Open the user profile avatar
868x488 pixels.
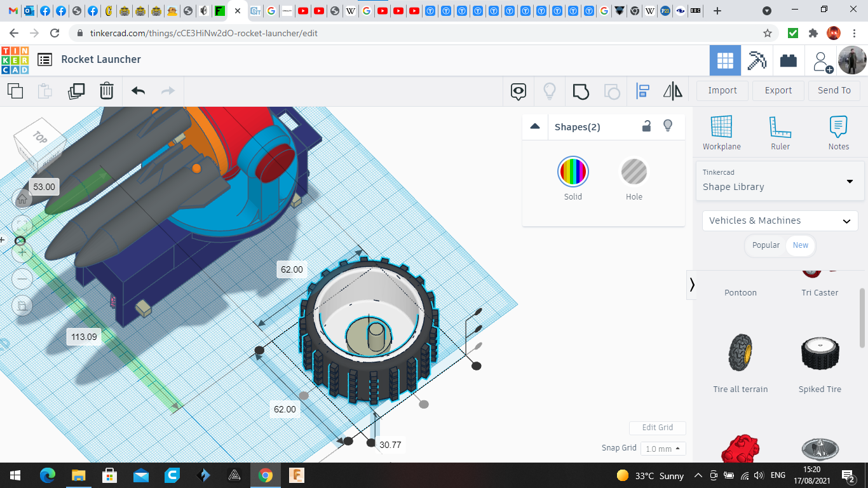point(851,61)
